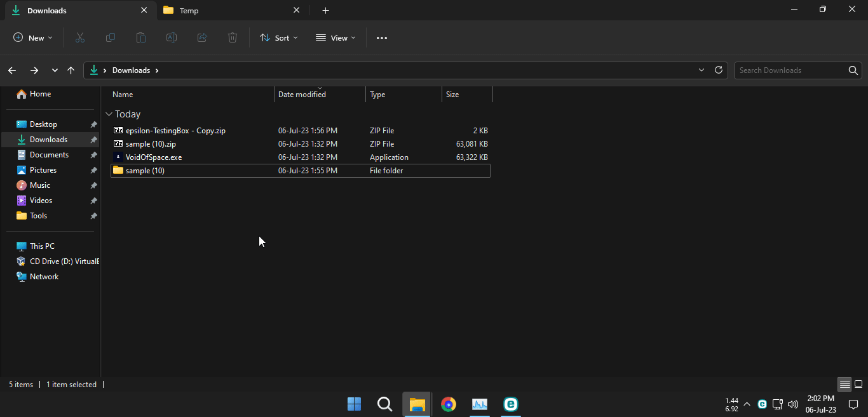
Task: Open the View dropdown menu
Action: coord(336,38)
